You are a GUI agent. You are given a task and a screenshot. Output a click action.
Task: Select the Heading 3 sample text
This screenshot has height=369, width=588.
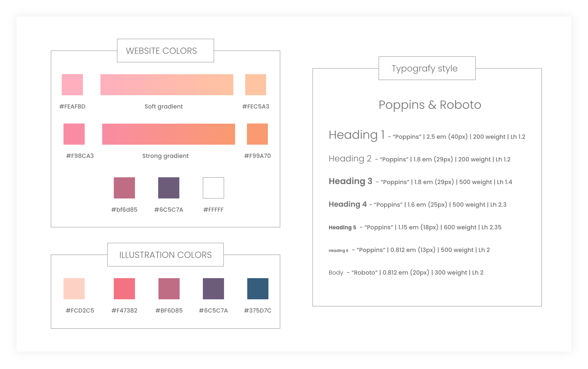pyautogui.click(x=350, y=181)
